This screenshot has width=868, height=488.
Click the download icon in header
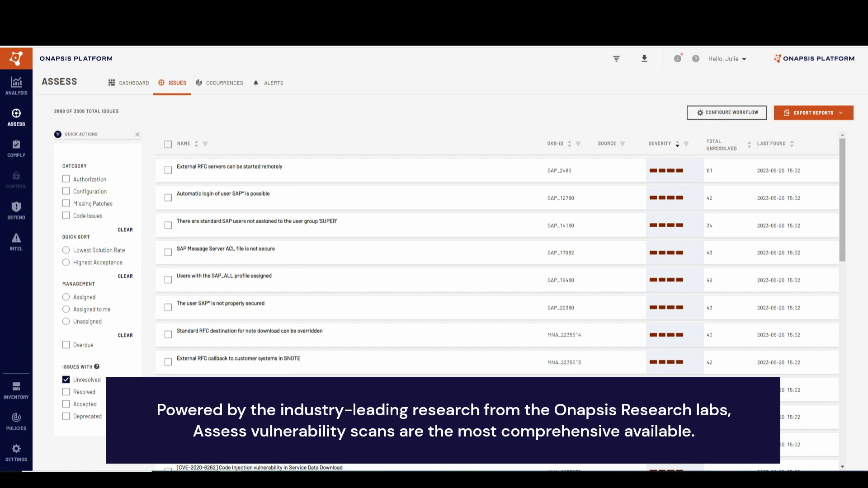(x=644, y=59)
